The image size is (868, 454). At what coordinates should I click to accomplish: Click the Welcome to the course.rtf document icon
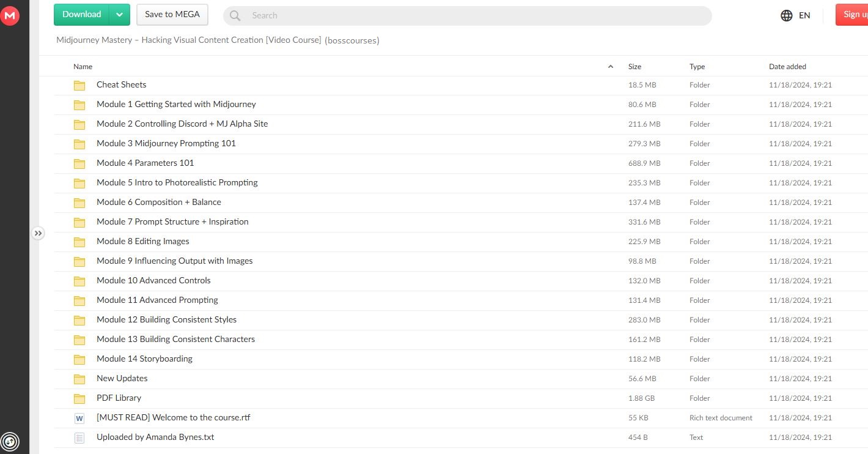79,418
